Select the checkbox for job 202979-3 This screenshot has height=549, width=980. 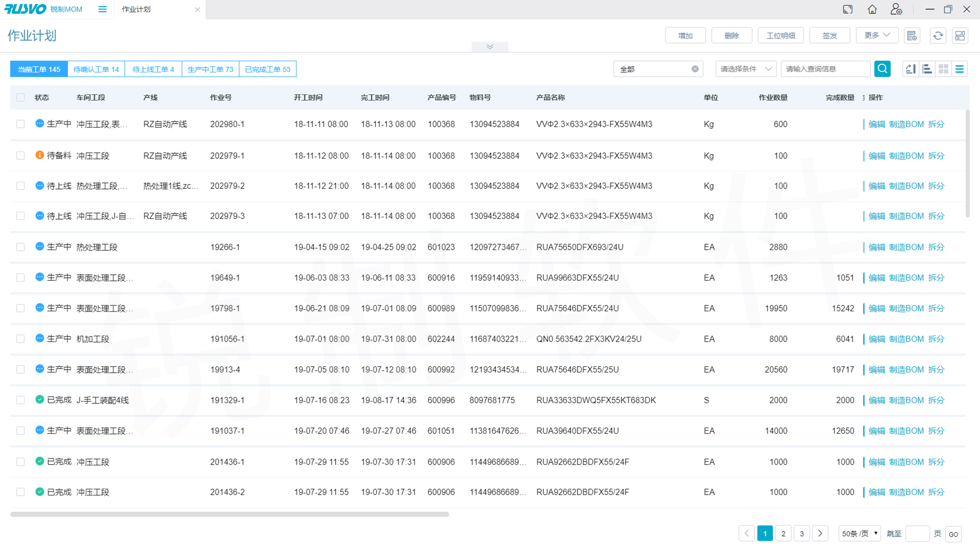(21, 216)
